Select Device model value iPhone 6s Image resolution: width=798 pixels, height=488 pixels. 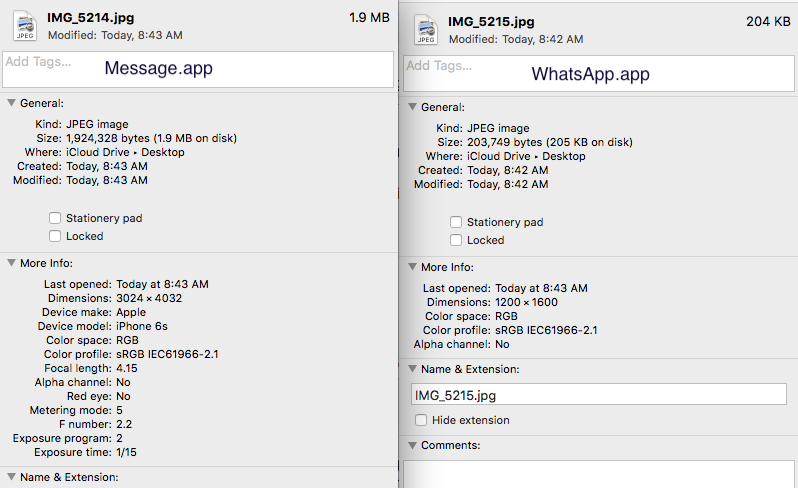(141, 326)
